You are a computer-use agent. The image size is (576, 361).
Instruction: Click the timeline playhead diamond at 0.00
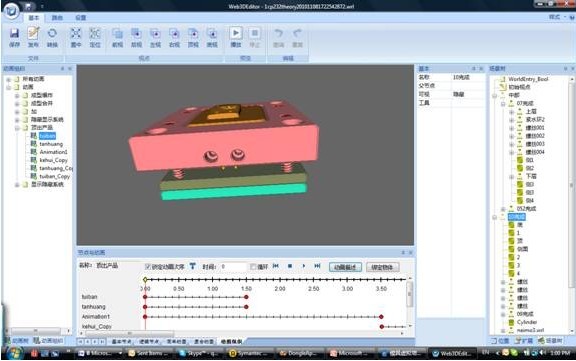145,280
